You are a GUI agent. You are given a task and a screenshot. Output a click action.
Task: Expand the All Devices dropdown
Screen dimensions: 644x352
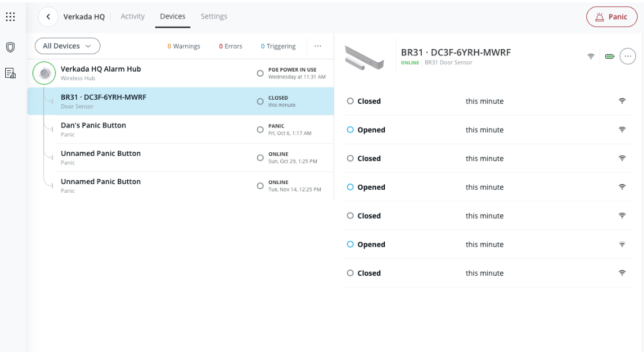pyautogui.click(x=68, y=46)
